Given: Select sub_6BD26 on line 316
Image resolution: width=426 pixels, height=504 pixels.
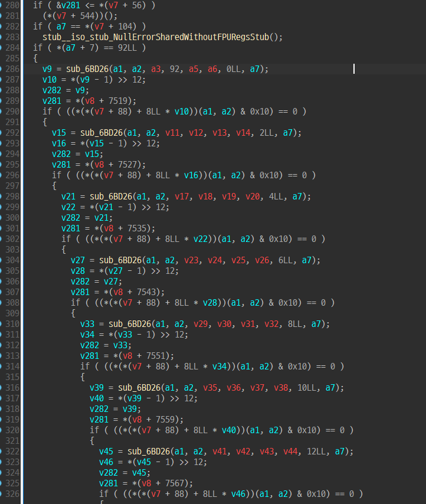Looking at the screenshot, I should coord(139,387).
